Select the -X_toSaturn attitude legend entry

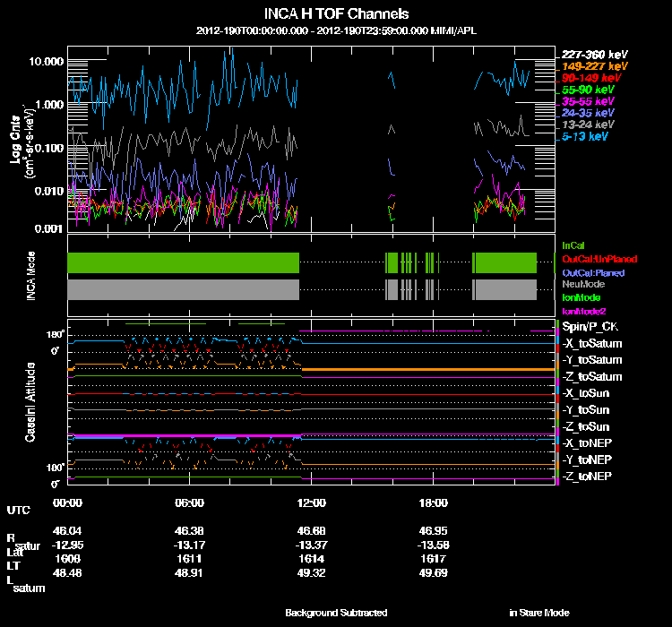pos(590,344)
